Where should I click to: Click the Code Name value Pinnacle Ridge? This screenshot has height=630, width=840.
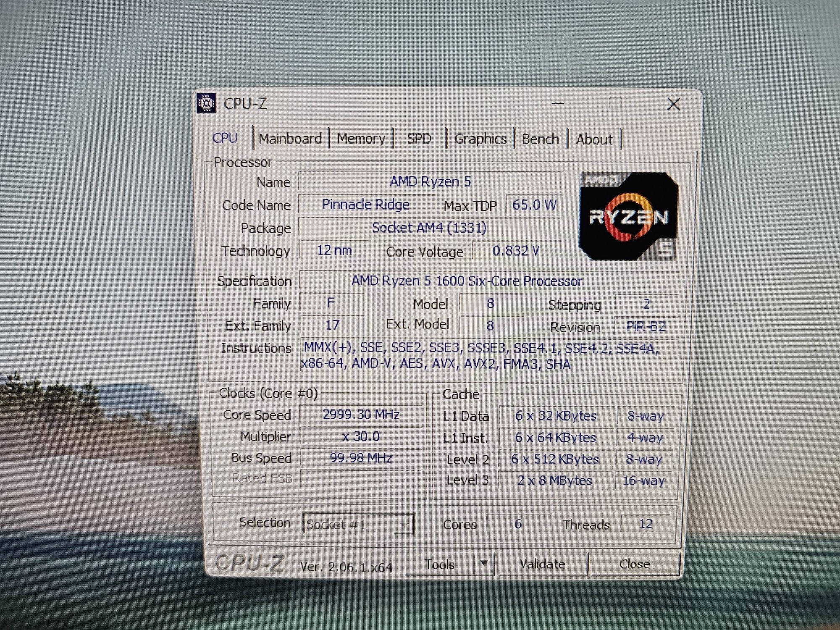(x=365, y=205)
